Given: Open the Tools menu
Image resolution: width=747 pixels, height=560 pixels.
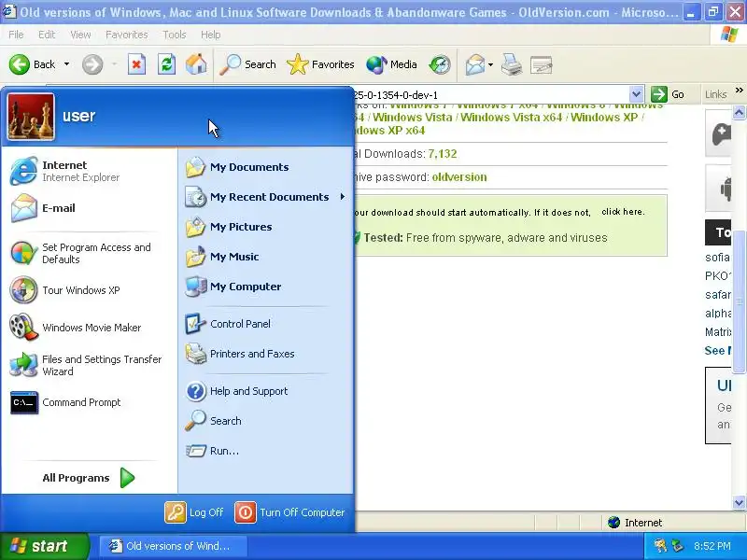Looking at the screenshot, I should tap(175, 35).
